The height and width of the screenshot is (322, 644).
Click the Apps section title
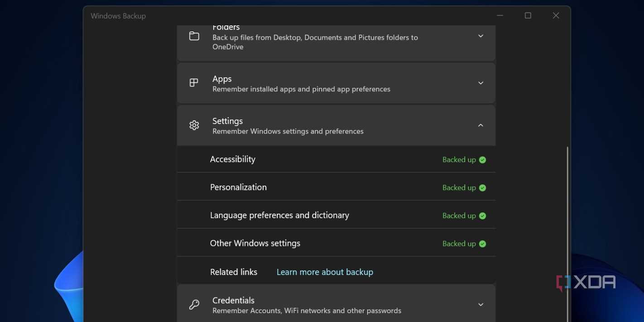pyautogui.click(x=222, y=79)
